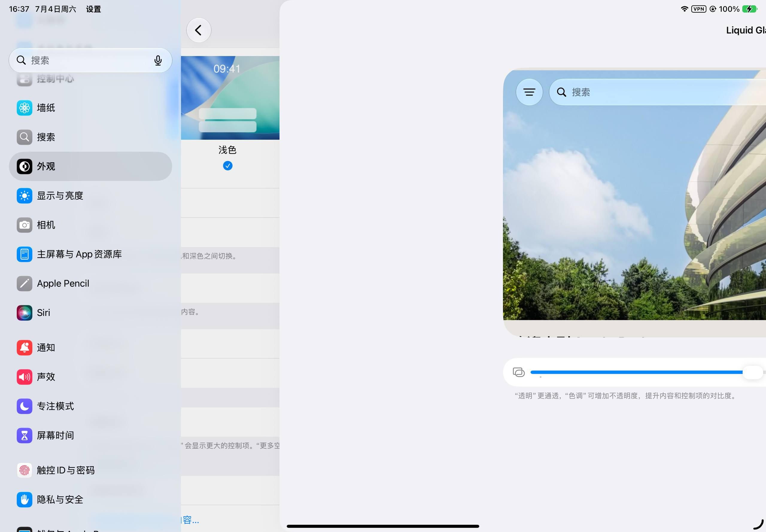Click the transparency layers icon beside the slider
The image size is (766, 532).
click(x=519, y=372)
